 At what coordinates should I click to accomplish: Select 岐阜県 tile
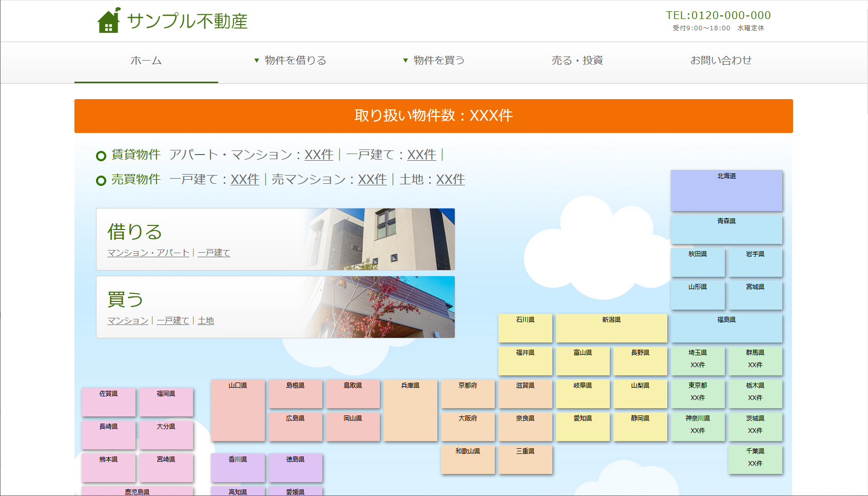coord(583,394)
